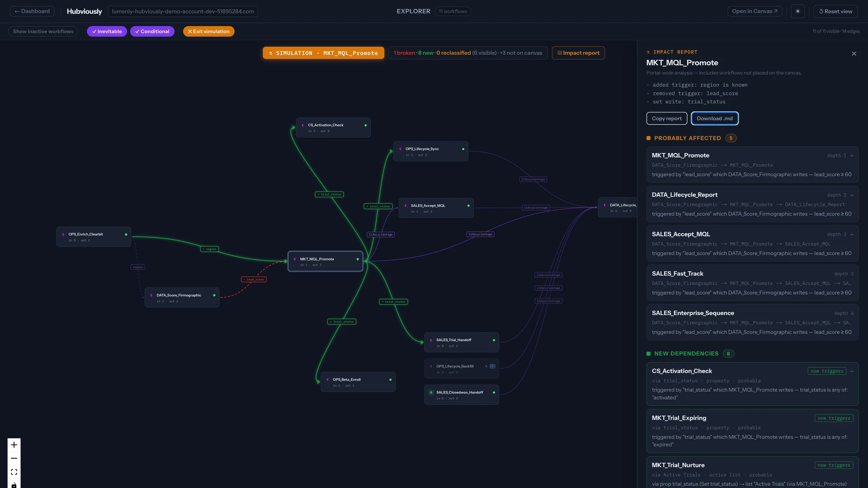This screenshot has width=868, height=488.
Task: Click C badge on OPS_Beta_Enroll node
Action: [x=328, y=380]
